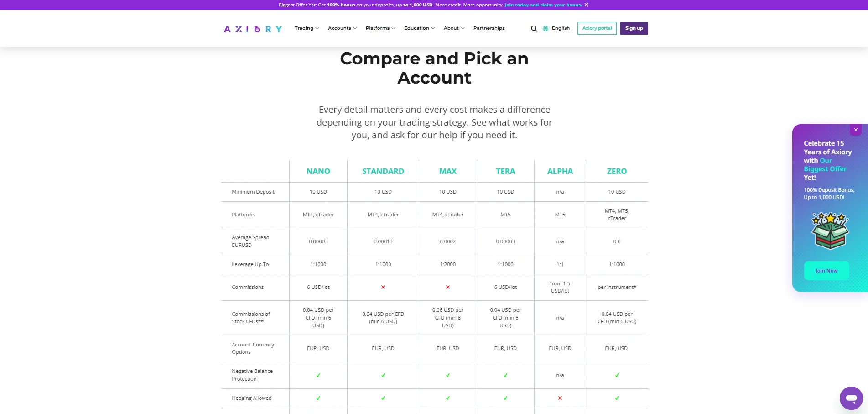Click the Average Spread EURUSD label
868x414 pixels.
pyautogui.click(x=250, y=241)
